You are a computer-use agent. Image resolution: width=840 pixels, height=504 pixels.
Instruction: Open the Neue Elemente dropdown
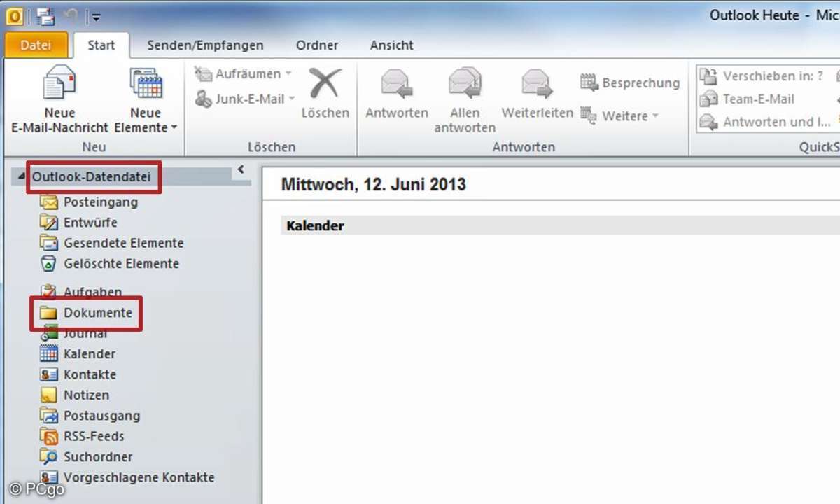point(146,127)
